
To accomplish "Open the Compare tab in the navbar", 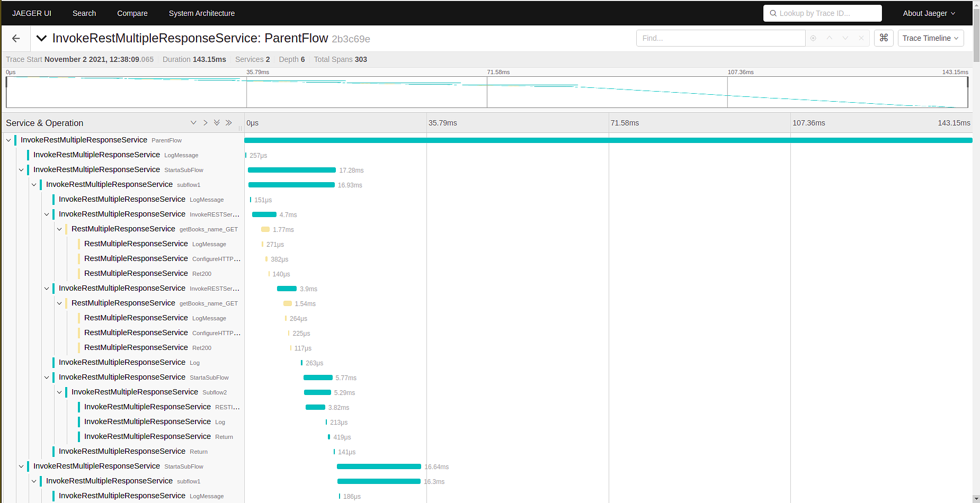I will [x=132, y=13].
